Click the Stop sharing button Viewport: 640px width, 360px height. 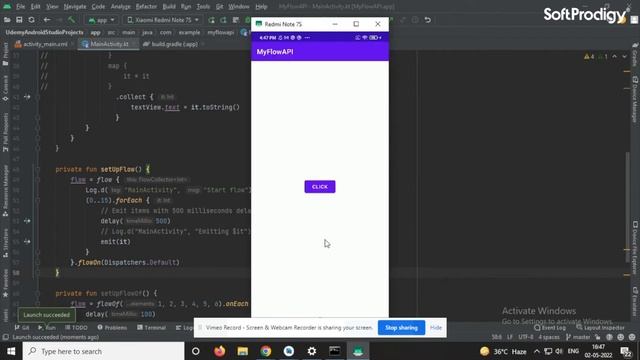401,328
